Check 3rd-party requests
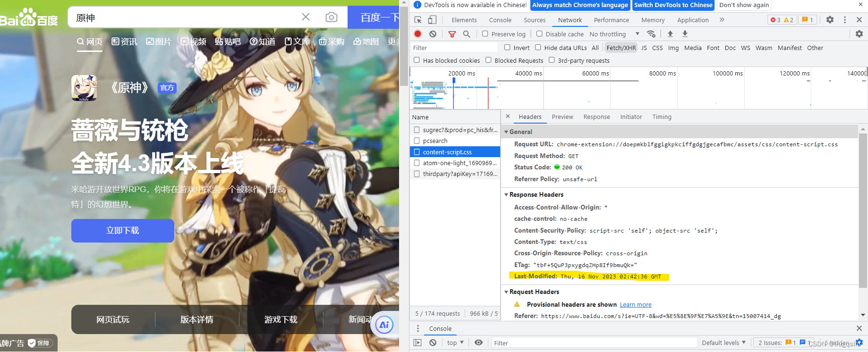Viewport: 868px width, 352px height. pos(552,60)
